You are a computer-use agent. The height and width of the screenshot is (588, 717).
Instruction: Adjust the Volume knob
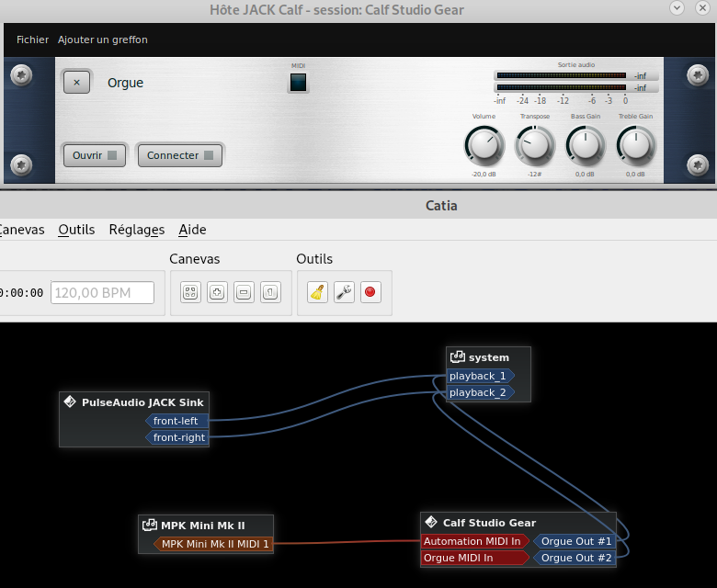pos(484,146)
